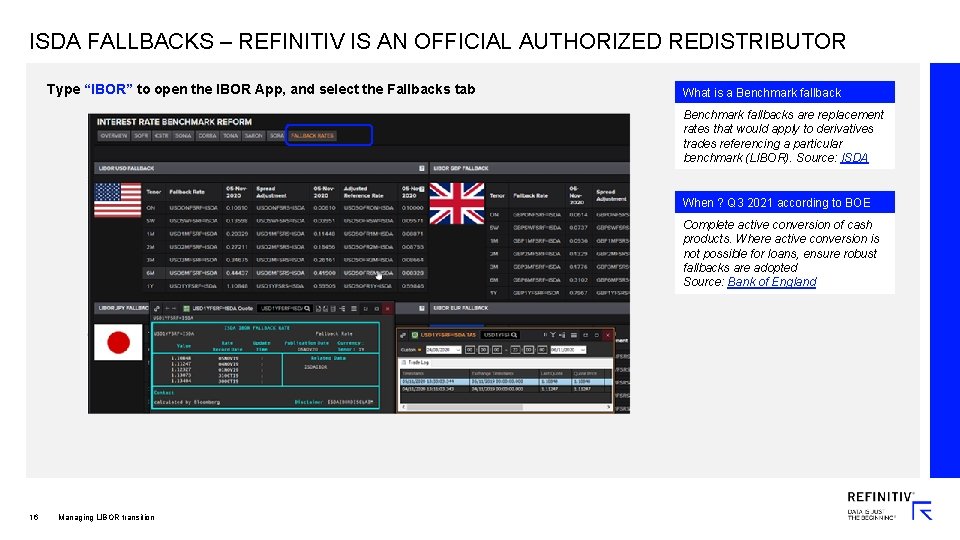This screenshot has width=960, height=540.
Task: Open the Bank of England link
Action: (771, 282)
